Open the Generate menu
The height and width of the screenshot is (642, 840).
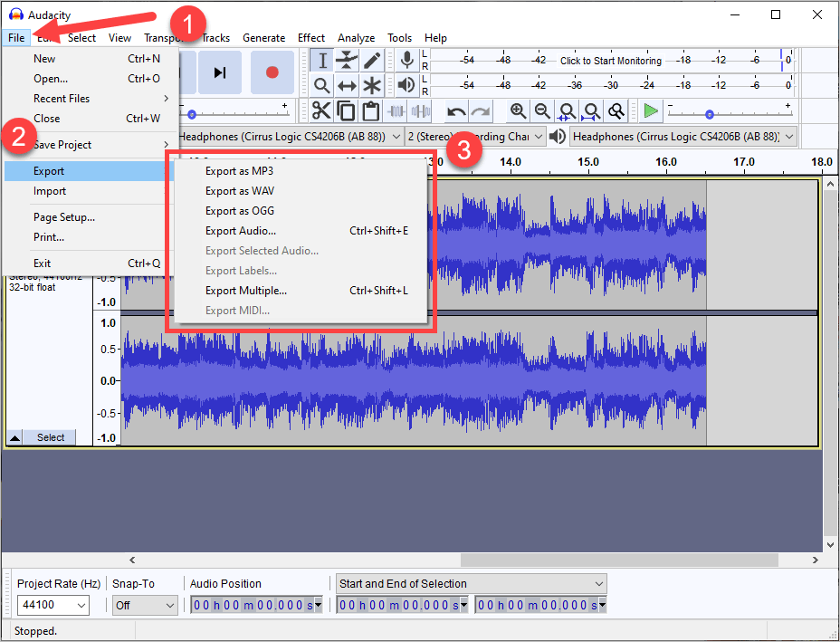click(263, 38)
